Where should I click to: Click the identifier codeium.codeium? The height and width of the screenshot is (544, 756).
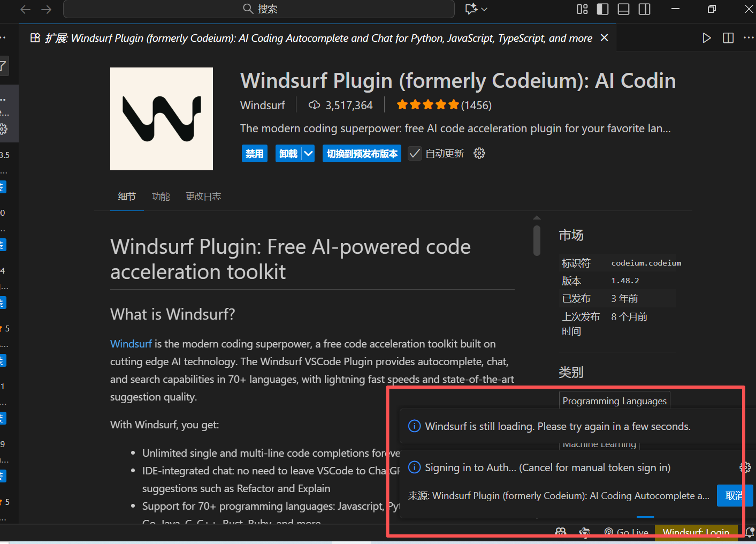[646, 263]
